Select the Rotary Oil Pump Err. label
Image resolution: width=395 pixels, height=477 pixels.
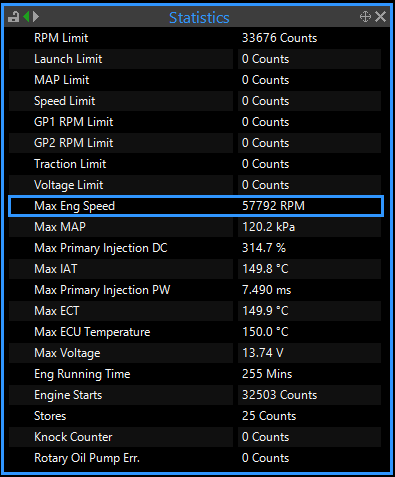87,458
